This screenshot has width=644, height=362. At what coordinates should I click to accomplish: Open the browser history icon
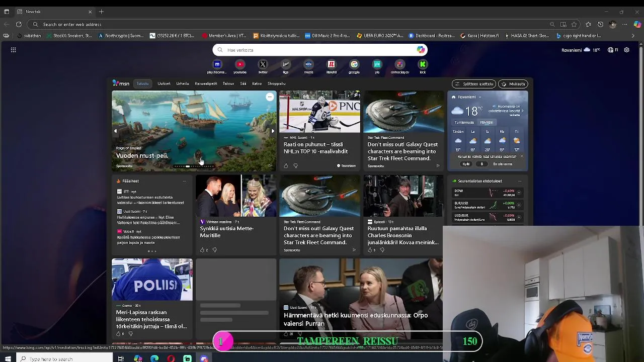[600, 24]
